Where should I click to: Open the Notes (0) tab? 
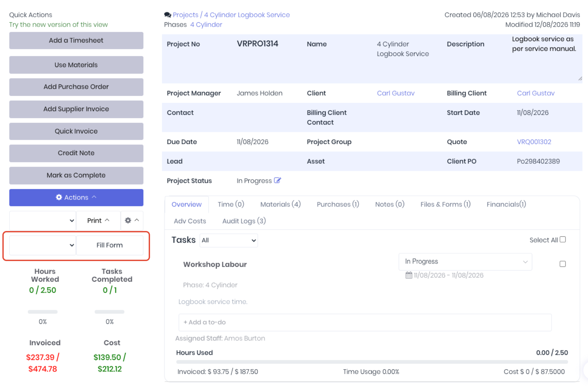(x=390, y=204)
